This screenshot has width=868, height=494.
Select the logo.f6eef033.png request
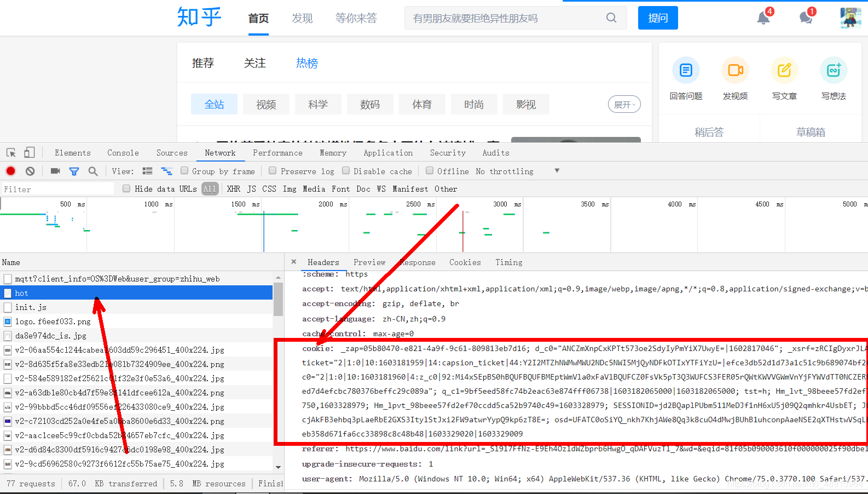click(136, 321)
